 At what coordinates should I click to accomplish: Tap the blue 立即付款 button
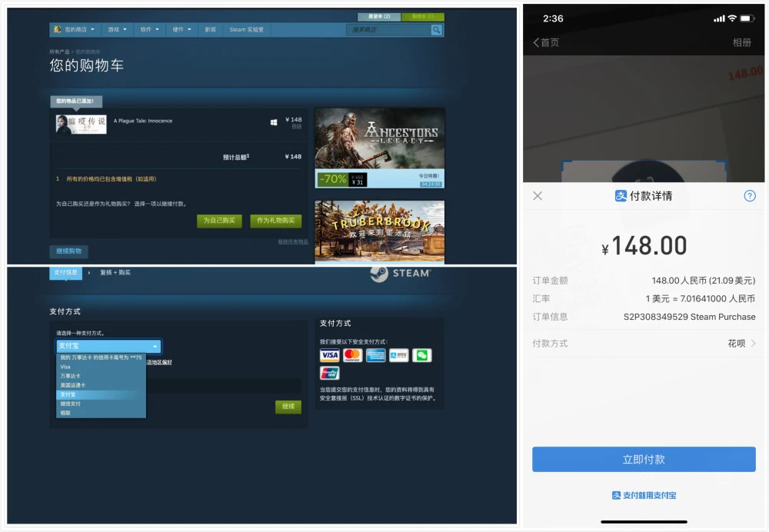tap(644, 460)
